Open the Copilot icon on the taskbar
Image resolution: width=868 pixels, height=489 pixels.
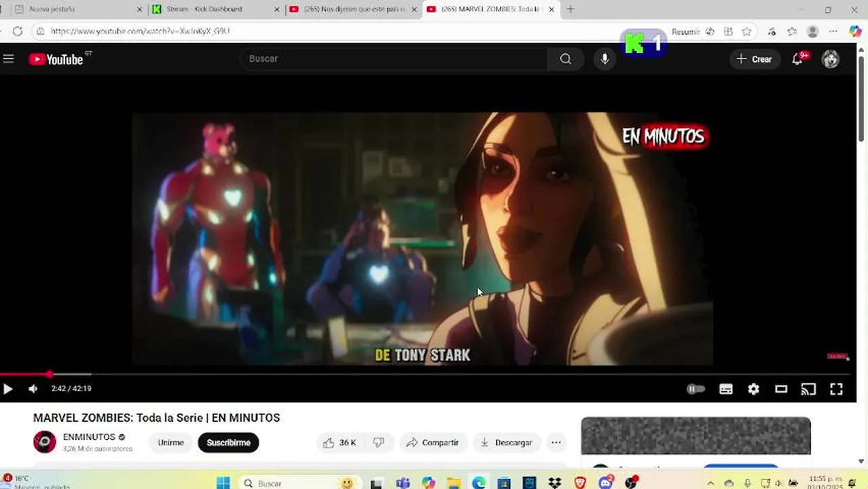click(428, 483)
